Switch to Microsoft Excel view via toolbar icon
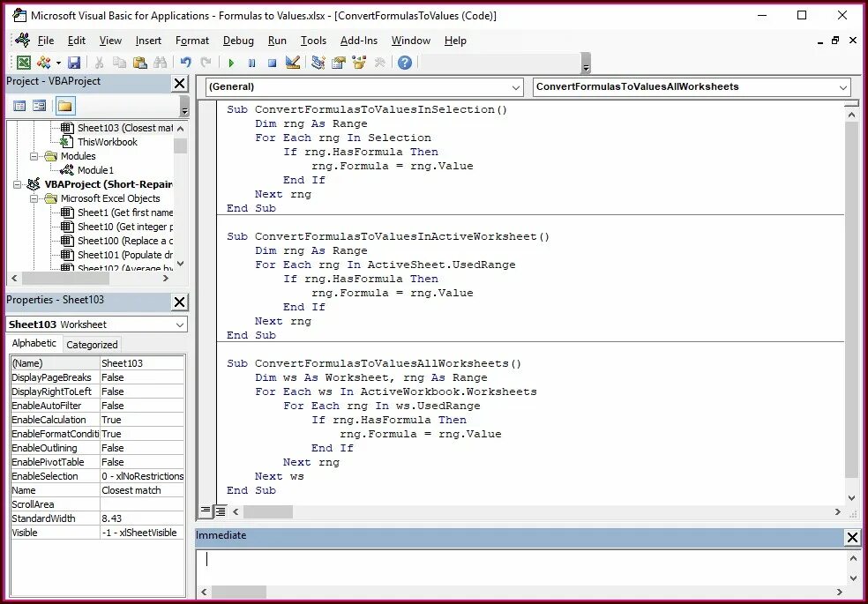This screenshot has height=604, width=868. pos(24,63)
